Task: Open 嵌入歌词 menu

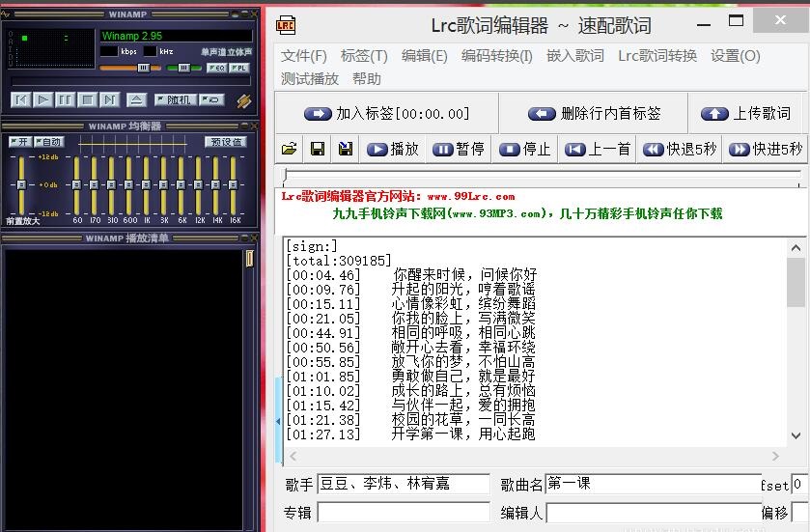Action: click(x=575, y=56)
